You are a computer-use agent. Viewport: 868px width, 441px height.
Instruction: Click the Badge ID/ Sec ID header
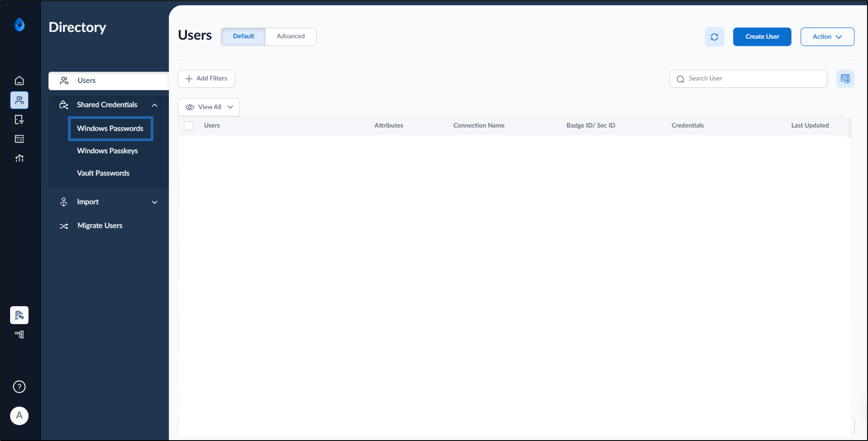point(590,126)
